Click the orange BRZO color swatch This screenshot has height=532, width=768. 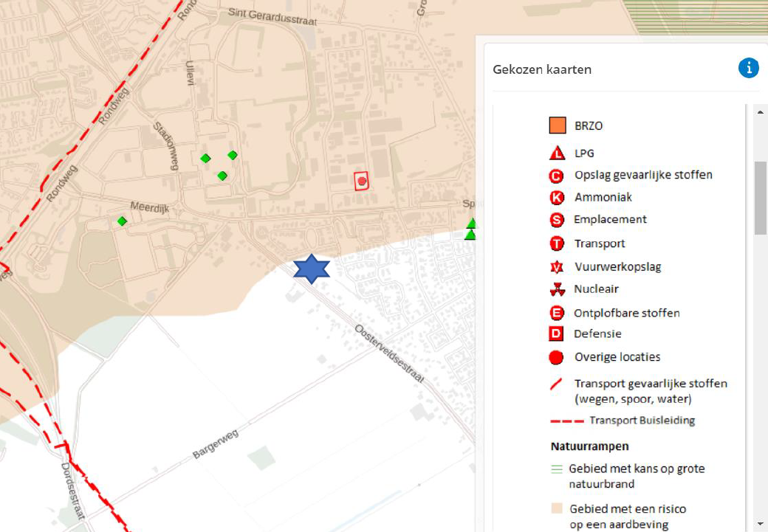557,125
